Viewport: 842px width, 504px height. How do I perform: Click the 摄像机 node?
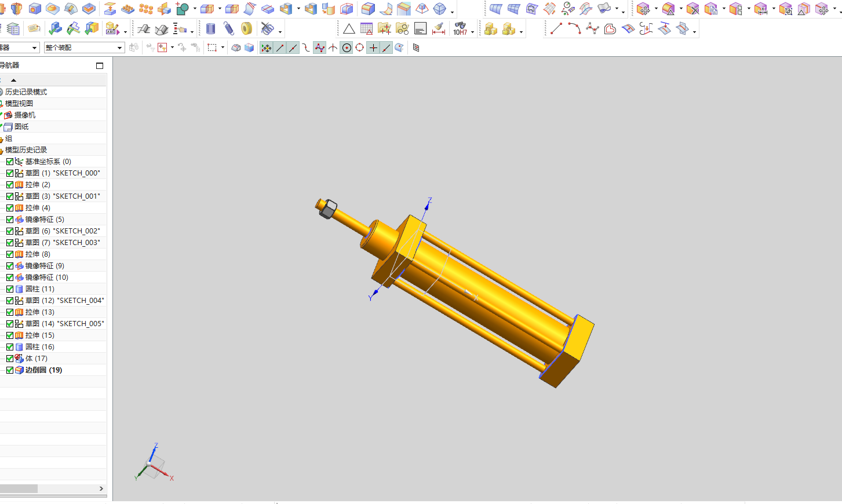[x=24, y=115]
